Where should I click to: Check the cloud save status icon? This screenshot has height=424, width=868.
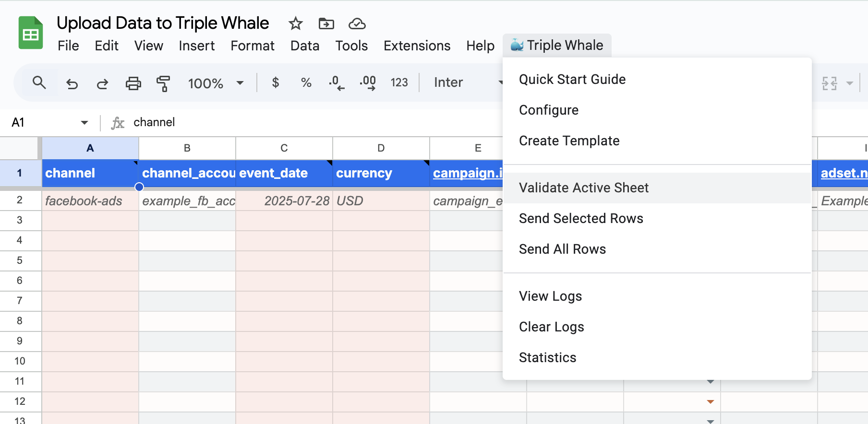(357, 24)
